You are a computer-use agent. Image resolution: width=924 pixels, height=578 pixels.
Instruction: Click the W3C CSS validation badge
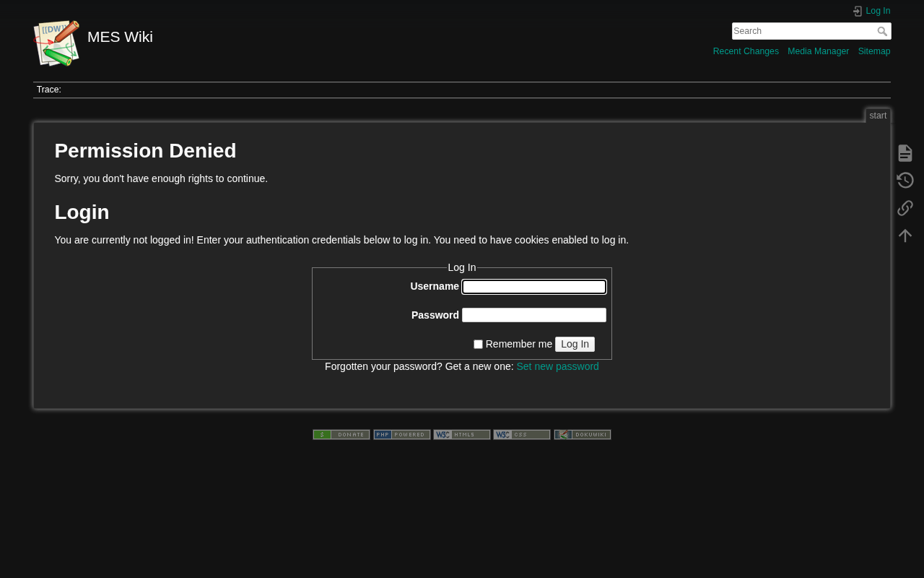point(522,434)
